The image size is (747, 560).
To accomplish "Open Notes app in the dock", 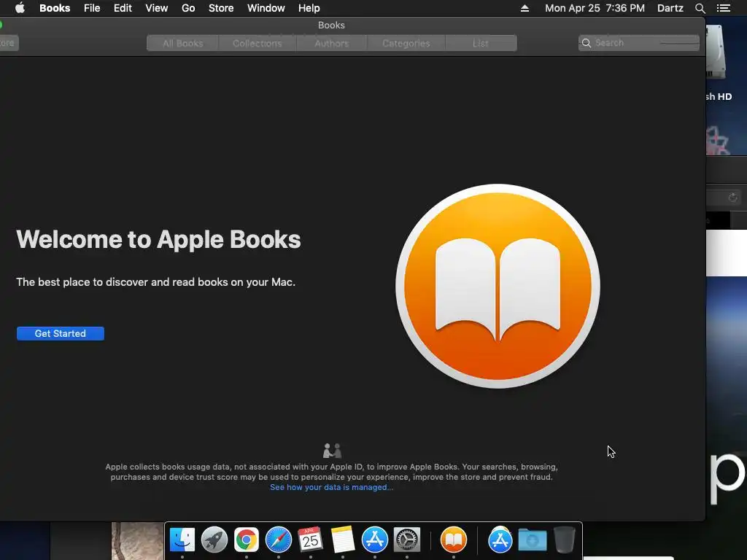I will coord(343,540).
